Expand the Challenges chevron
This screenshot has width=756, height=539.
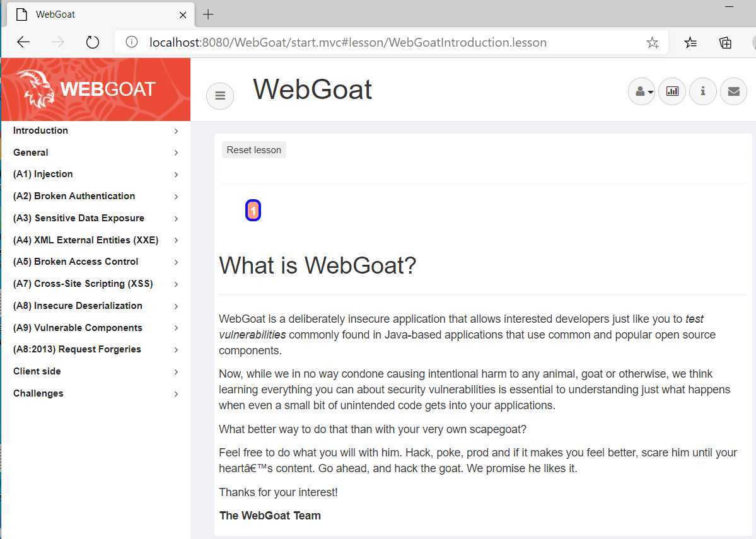pos(176,394)
